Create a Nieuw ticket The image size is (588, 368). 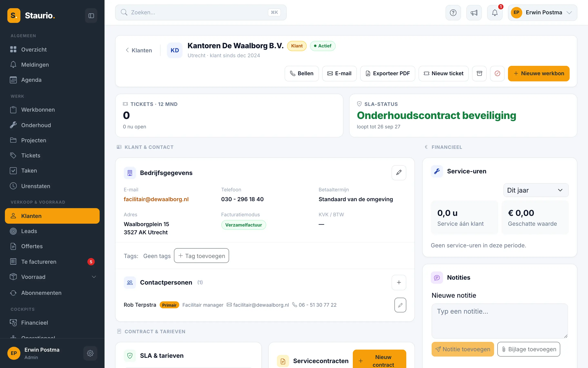443,74
